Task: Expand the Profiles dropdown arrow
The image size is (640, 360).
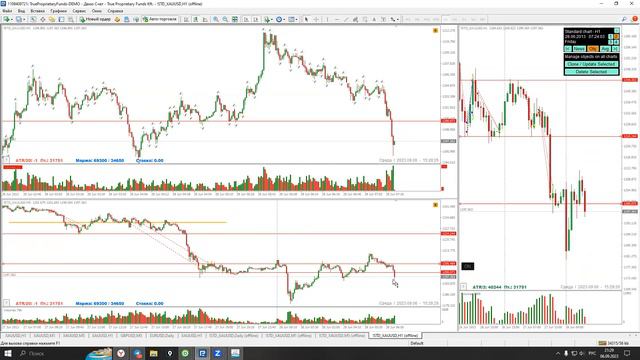Action: pos(24,19)
